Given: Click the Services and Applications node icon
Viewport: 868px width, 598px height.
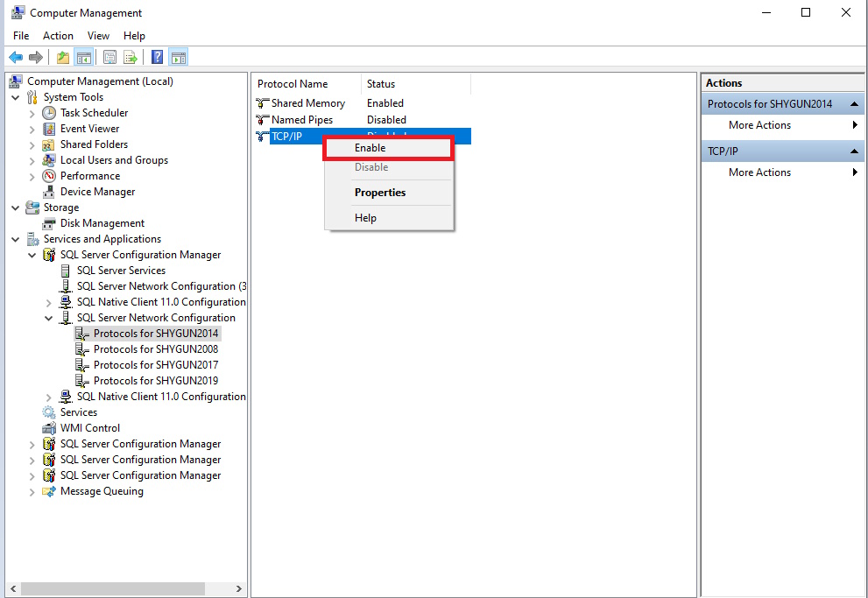Looking at the screenshot, I should coord(32,239).
